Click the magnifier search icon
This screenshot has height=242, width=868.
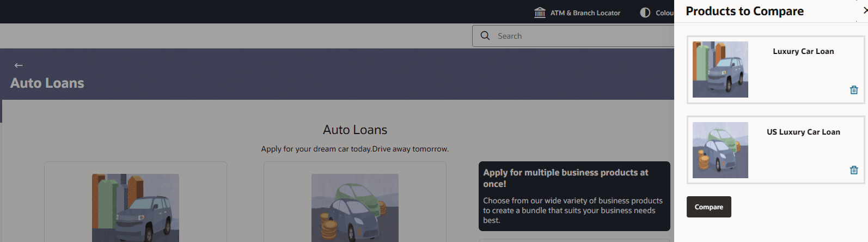(x=485, y=35)
